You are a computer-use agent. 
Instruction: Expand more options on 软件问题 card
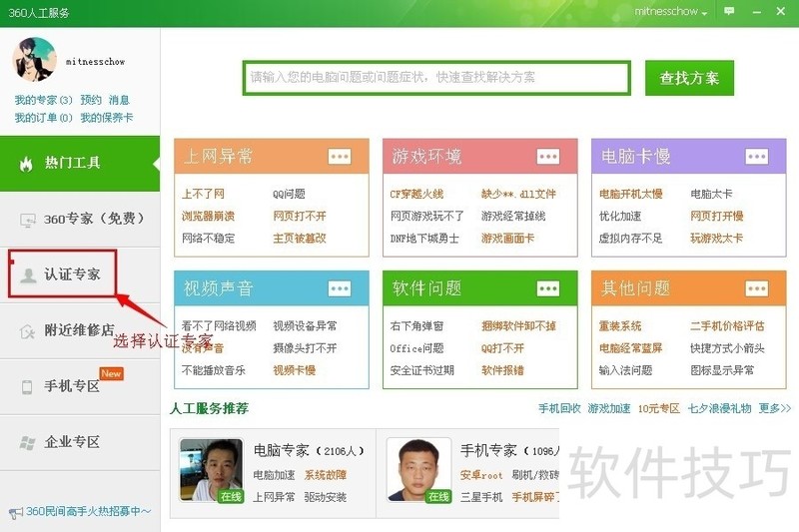coord(548,289)
